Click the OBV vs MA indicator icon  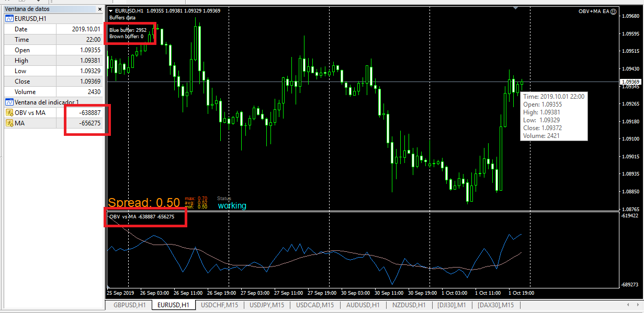9,113
